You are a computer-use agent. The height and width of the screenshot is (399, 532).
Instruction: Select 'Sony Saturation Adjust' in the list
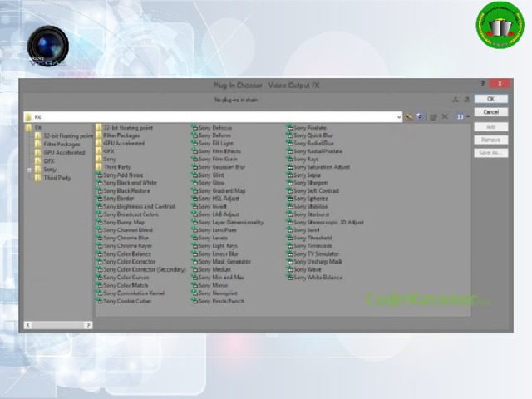tap(322, 167)
